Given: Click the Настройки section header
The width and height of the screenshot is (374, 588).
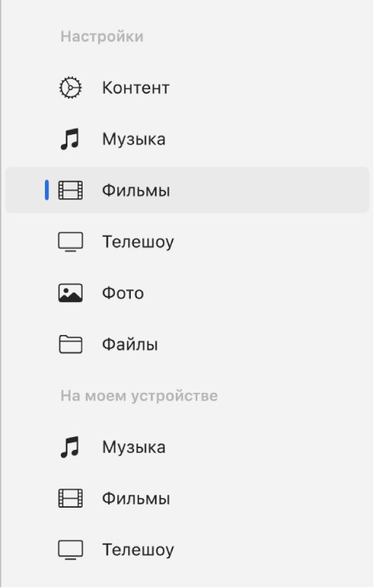Looking at the screenshot, I should pyautogui.click(x=102, y=36).
